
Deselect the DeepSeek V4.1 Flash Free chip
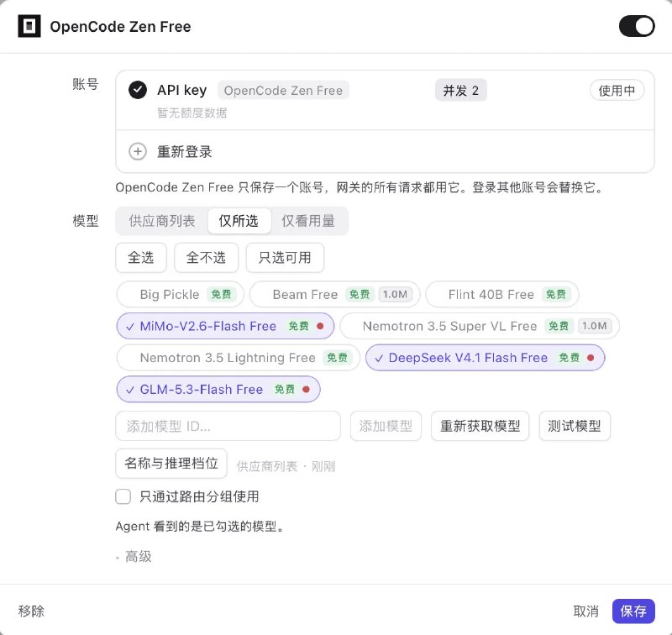pyautogui.click(x=486, y=358)
